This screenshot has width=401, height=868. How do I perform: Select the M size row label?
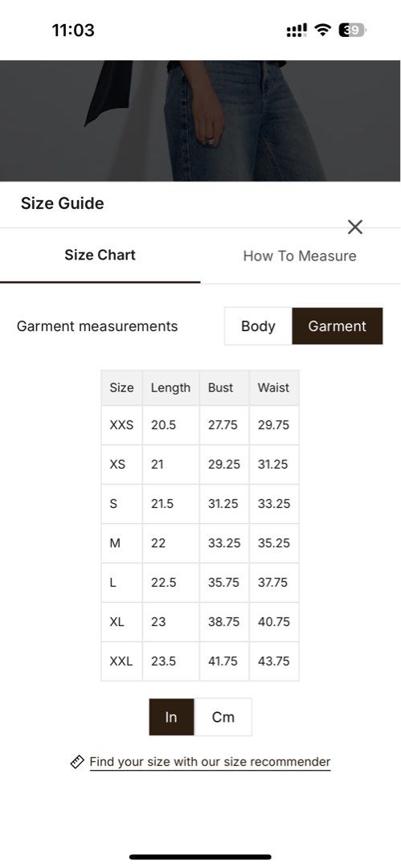click(x=115, y=543)
